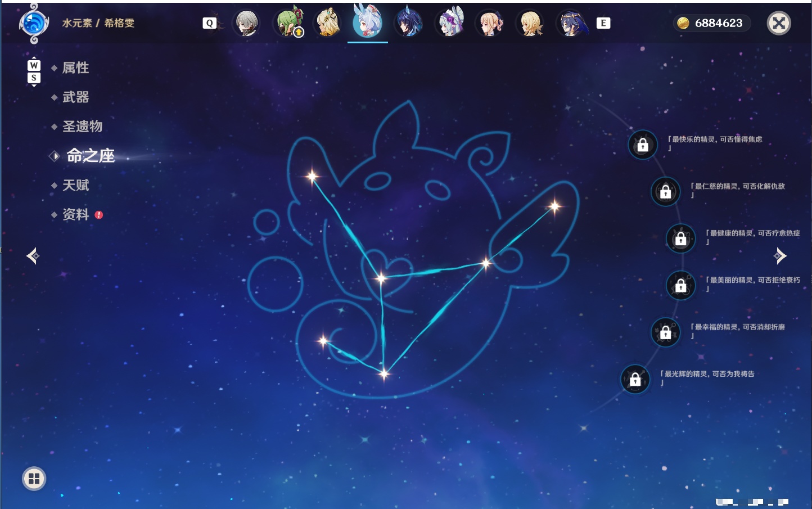The height and width of the screenshot is (509, 812).
Task: Open locked constellation 「最光辉的精灵,可否为我祷告」 icon
Action: pyautogui.click(x=635, y=379)
